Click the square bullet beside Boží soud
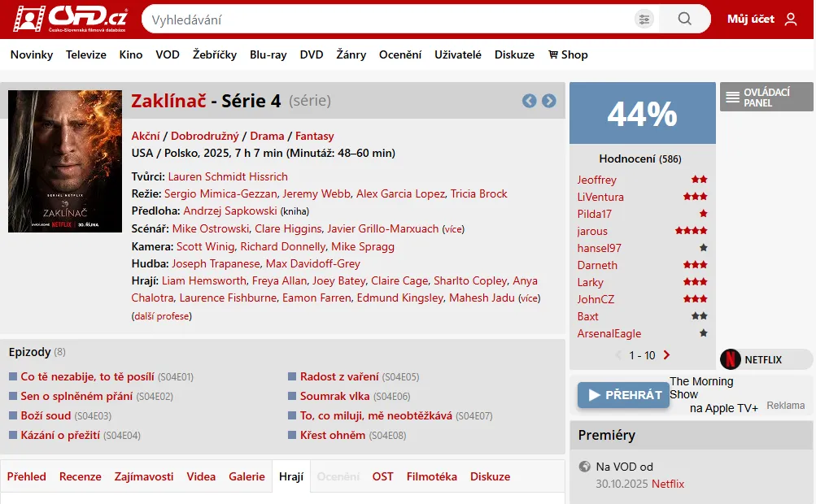The image size is (816, 504). pos(12,415)
